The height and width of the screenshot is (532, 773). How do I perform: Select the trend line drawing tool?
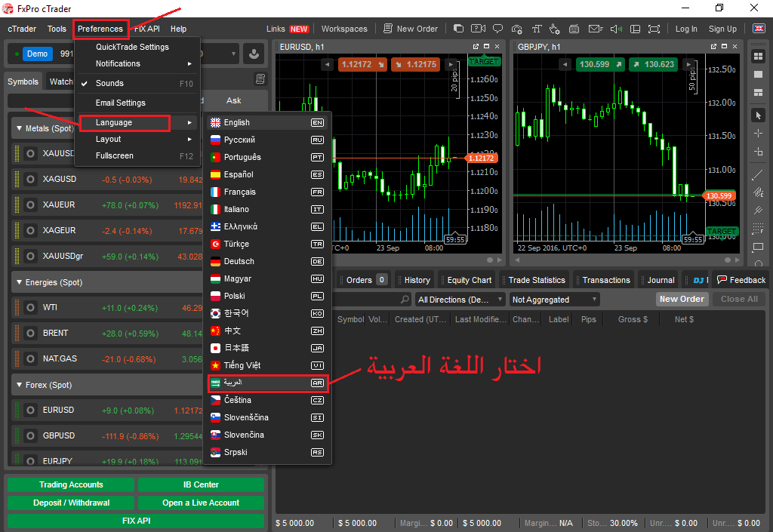click(x=758, y=174)
